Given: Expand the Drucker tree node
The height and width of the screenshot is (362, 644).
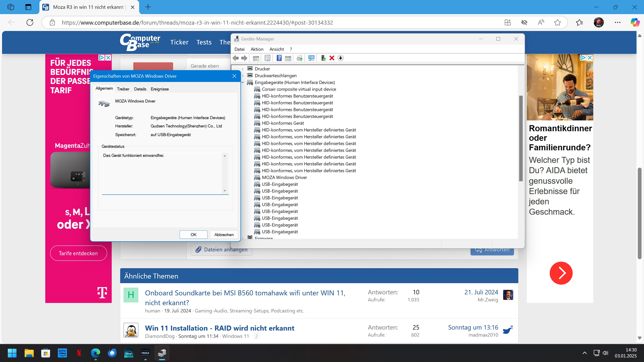Looking at the screenshot, I should [243, 69].
